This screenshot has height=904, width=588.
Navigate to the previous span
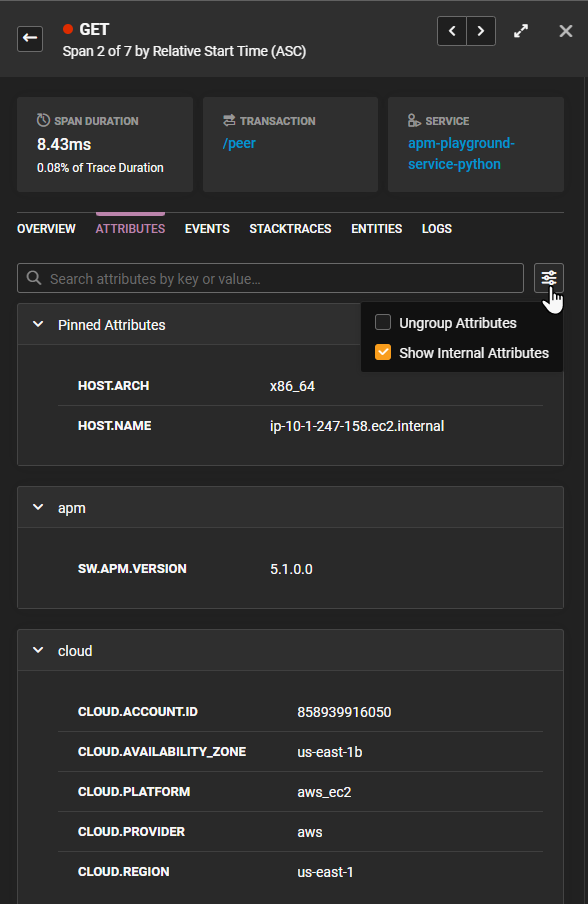click(451, 31)
